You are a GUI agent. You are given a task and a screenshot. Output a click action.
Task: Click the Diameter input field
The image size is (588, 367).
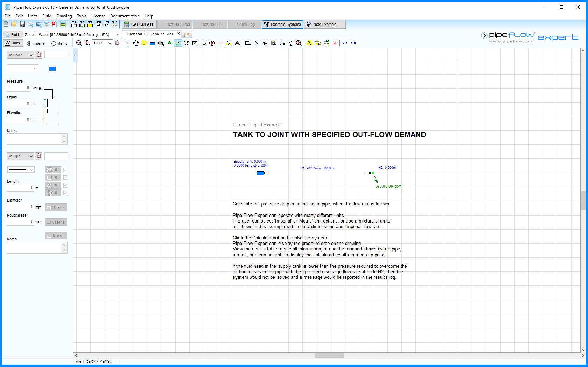(20, 207)
